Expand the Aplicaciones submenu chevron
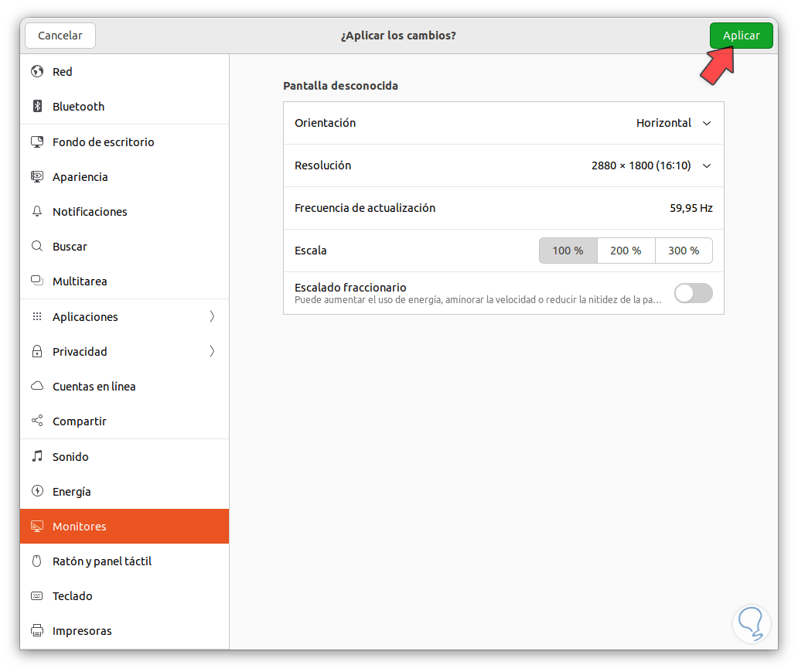 (212, 317)
